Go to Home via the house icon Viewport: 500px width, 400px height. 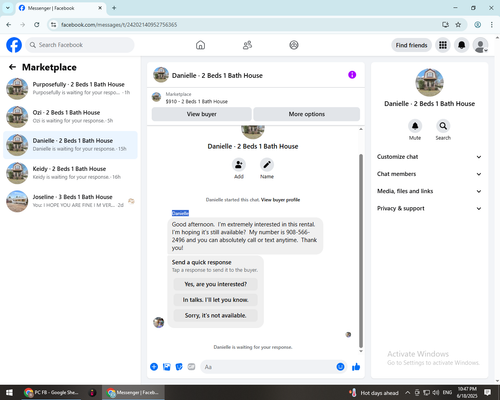pyautogui.click(x=200, y=45)
